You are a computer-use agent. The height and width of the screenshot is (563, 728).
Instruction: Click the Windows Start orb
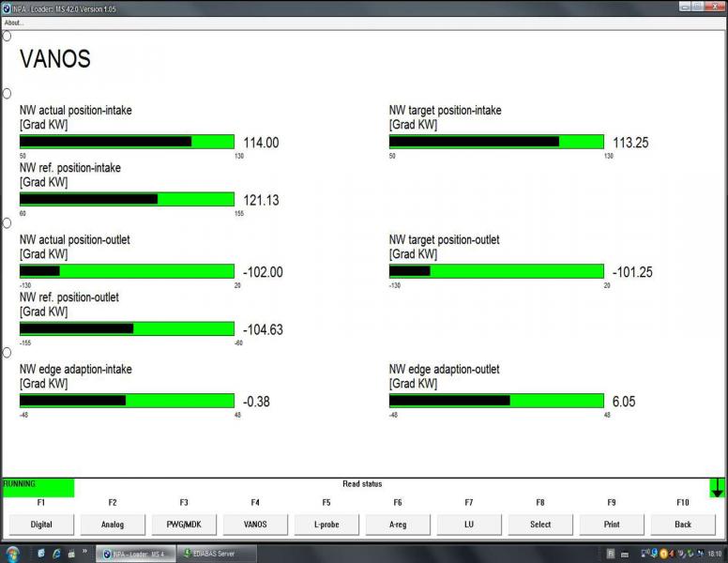coord(13,554)
